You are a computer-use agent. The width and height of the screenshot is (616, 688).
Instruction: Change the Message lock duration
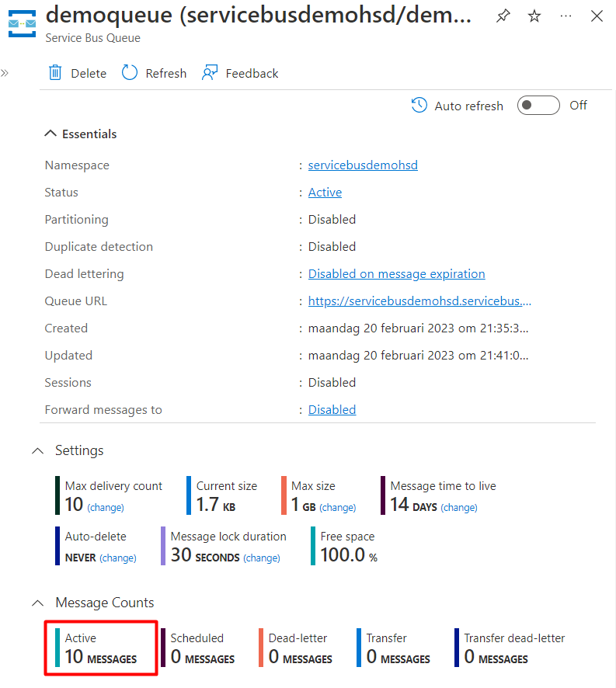(262, 558)
